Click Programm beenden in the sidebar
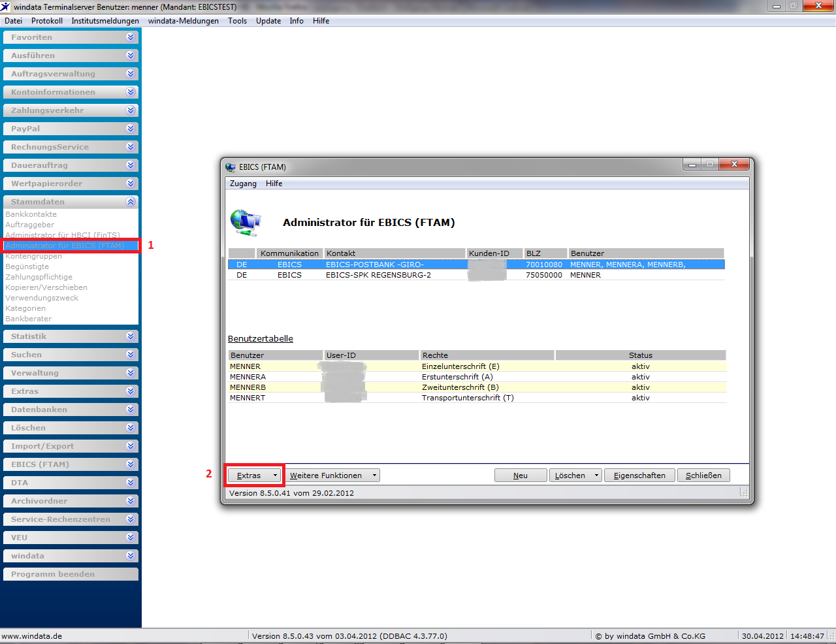The image size is (836, 644). click(x=71, y=574)
